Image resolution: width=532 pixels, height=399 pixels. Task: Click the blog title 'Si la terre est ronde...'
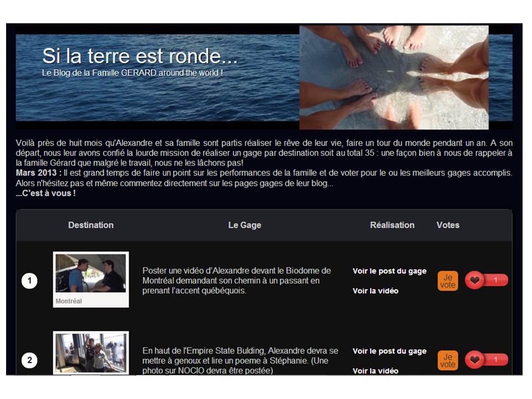140,56
